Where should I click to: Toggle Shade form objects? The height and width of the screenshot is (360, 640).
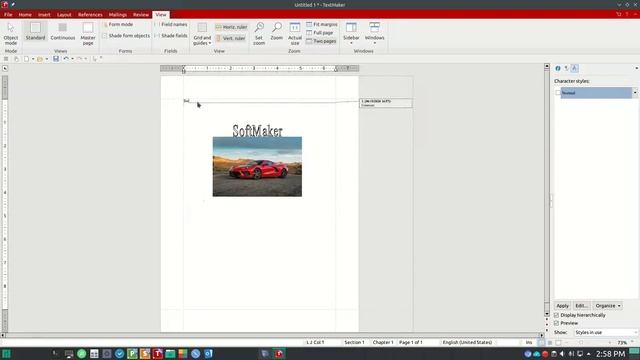pos(126,36)
